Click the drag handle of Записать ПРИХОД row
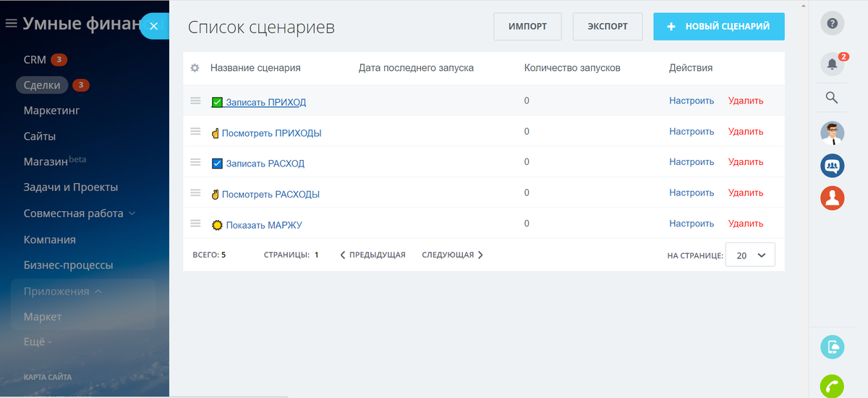 (195, 101)
